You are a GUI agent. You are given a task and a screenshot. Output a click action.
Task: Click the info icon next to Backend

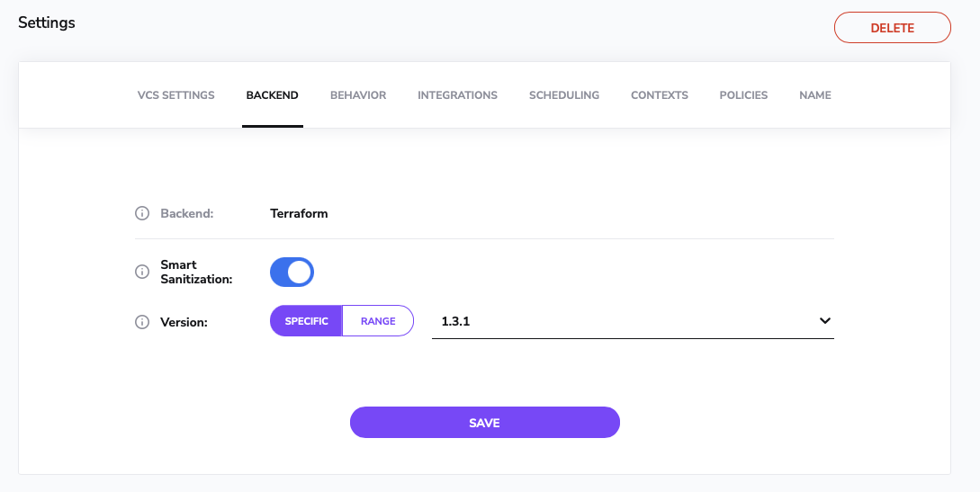[141, 214]
